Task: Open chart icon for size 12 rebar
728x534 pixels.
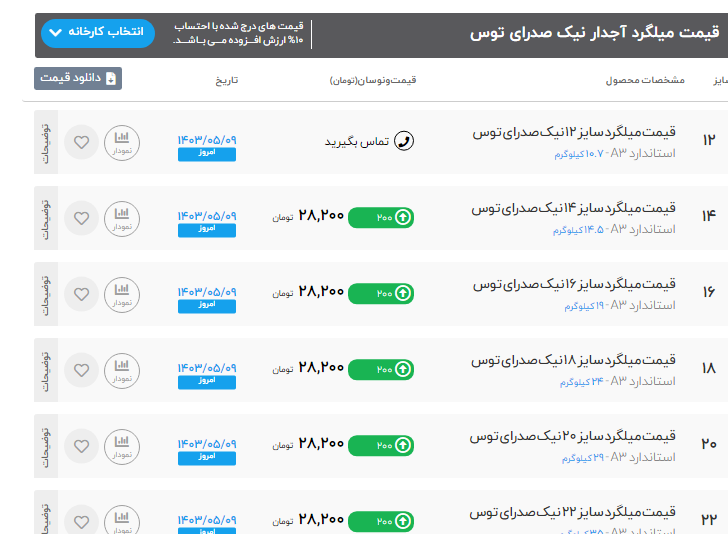Action: click(x=122, y=141)
